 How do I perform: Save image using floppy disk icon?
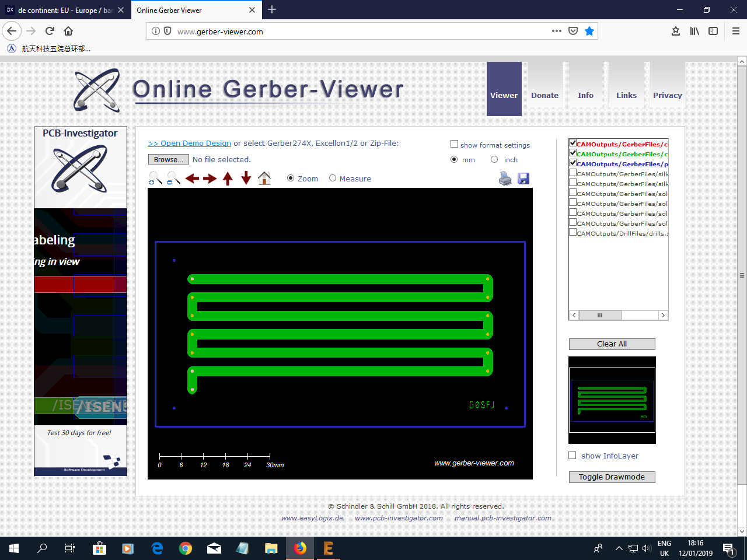523,178
